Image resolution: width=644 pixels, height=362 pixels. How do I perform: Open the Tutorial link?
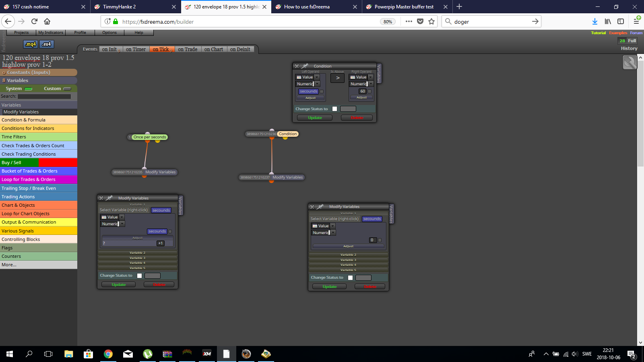click(x=598, y=33)
